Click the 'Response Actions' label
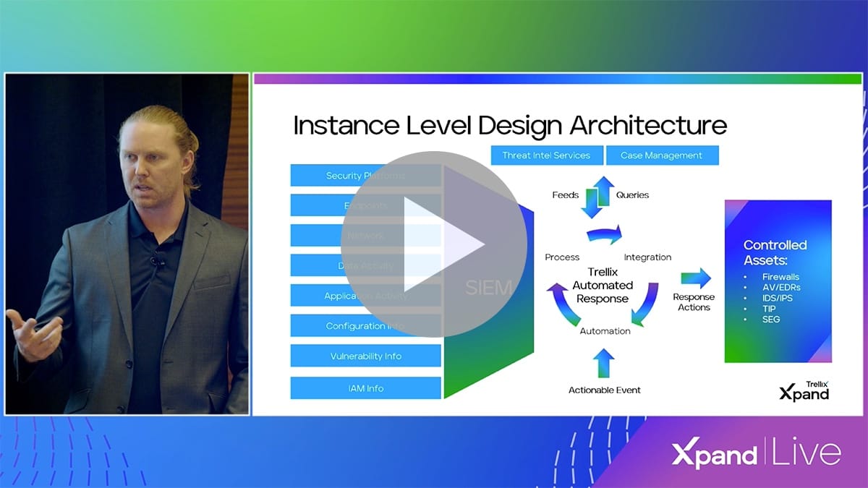The height and width of the screenshot is (488, 868). pos(694,302)
